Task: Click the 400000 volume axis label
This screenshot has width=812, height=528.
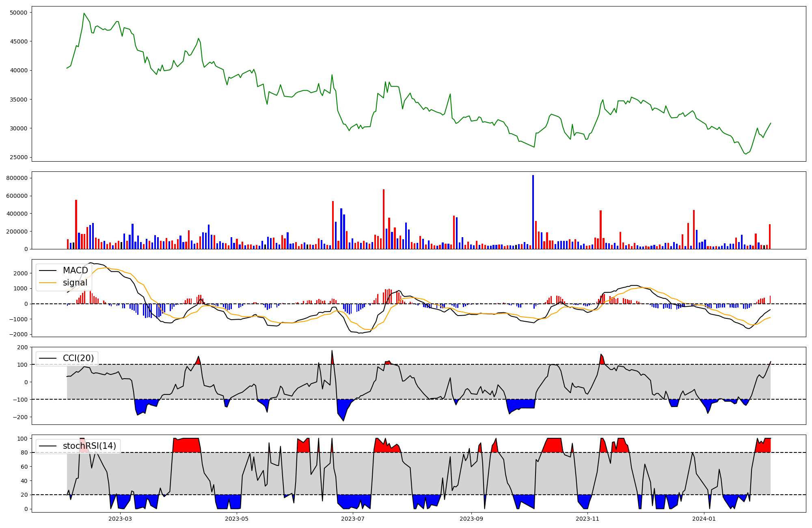Action: [x=17, y=214]
